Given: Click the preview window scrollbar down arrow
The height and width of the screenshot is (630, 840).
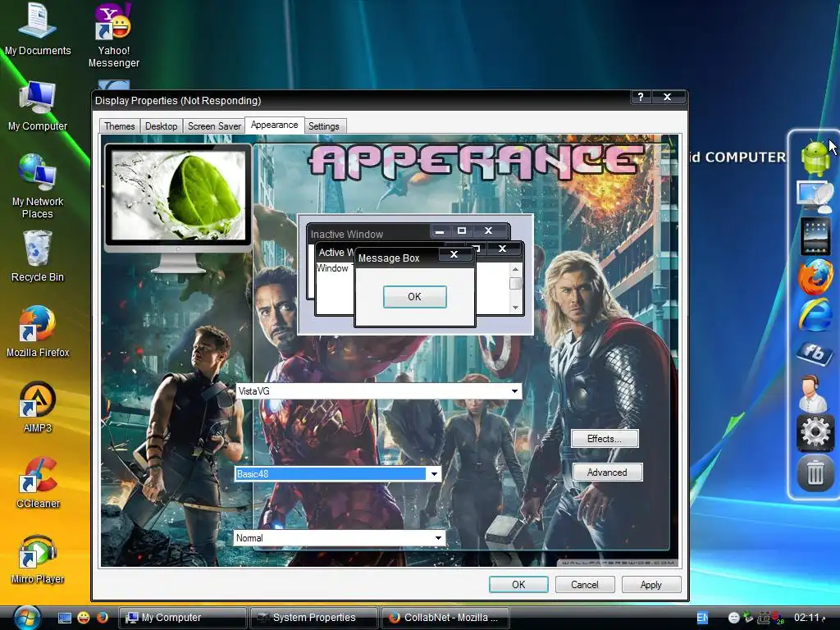Looking at the screenshot, I should pyautogui.click(x=515, y=308).
